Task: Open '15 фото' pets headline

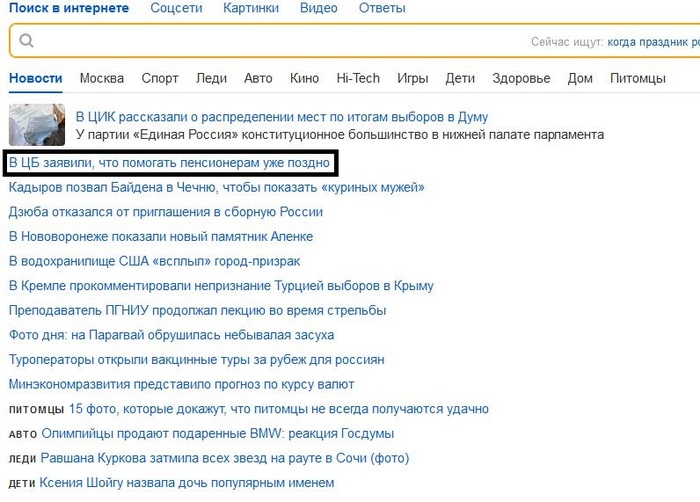Action: coord(279,409)
